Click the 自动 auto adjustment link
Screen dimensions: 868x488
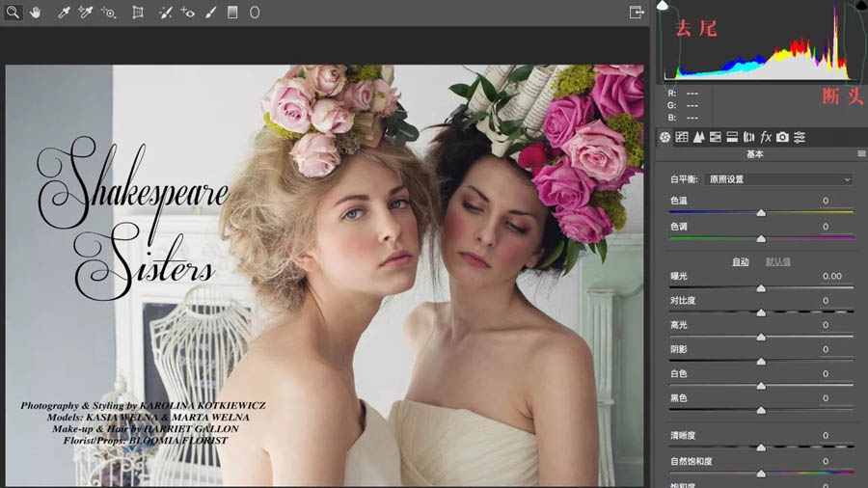(x=740, y=261)
